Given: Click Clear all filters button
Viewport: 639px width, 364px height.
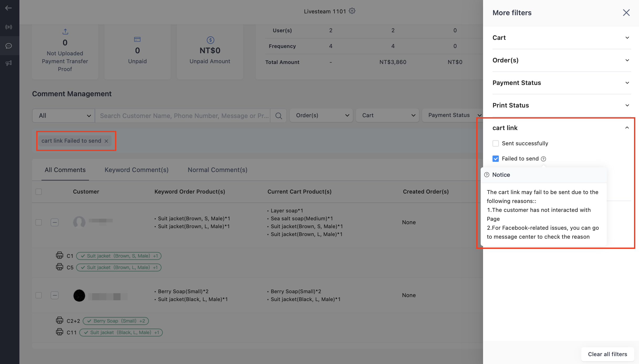Looking at the screenshot, I should point(607,354).
